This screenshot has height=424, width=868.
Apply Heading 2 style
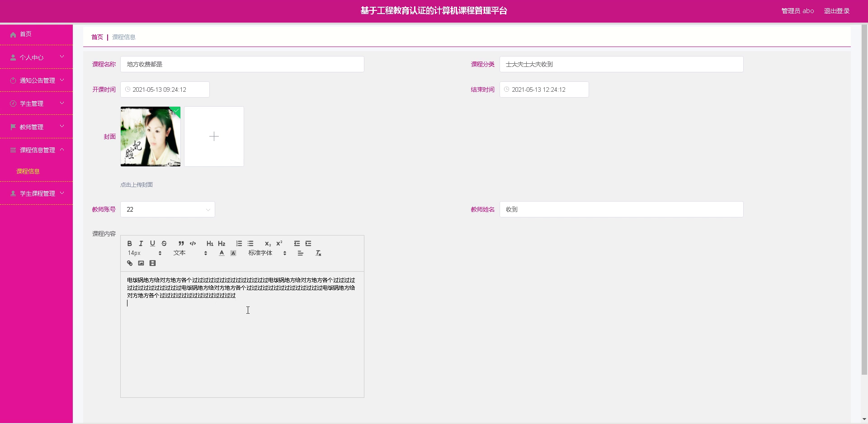(222, 243)
